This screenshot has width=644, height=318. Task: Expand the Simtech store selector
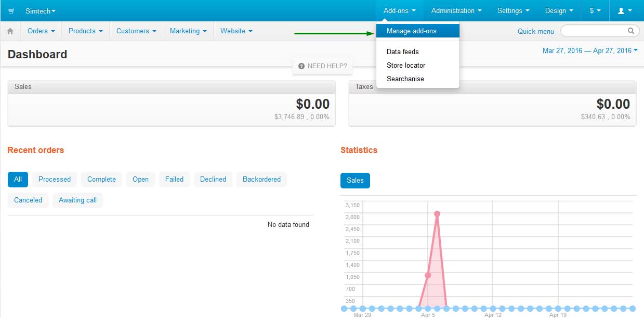coord(40,11)
